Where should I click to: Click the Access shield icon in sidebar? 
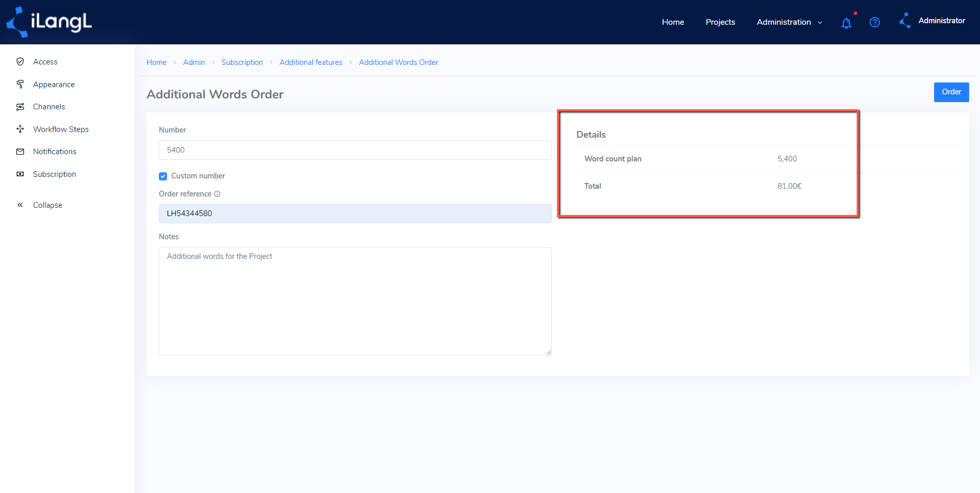[20, 61]
